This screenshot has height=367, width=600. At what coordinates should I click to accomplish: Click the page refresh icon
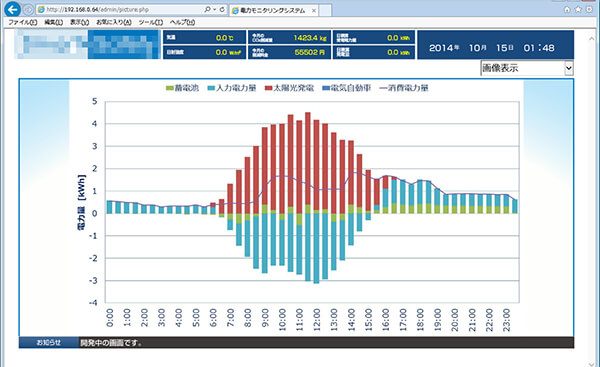pyautogui.click(x=222, y=9)
